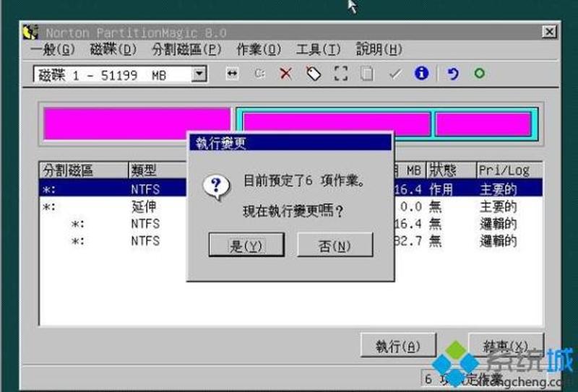The image size is (578, 392).
Task: Click the Pri/Log column header
Action: 509,170
